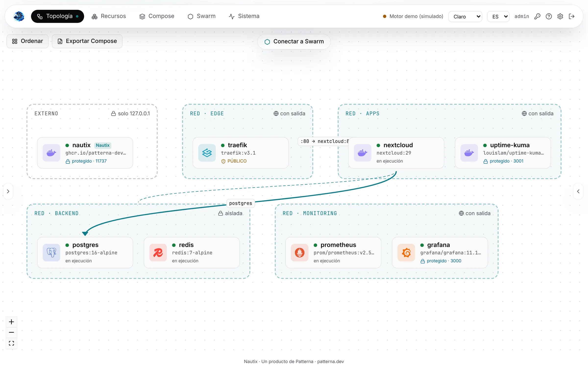Open help via question mark icon
The width and height of the screenshot is (588, 368).
coord(549,16)
